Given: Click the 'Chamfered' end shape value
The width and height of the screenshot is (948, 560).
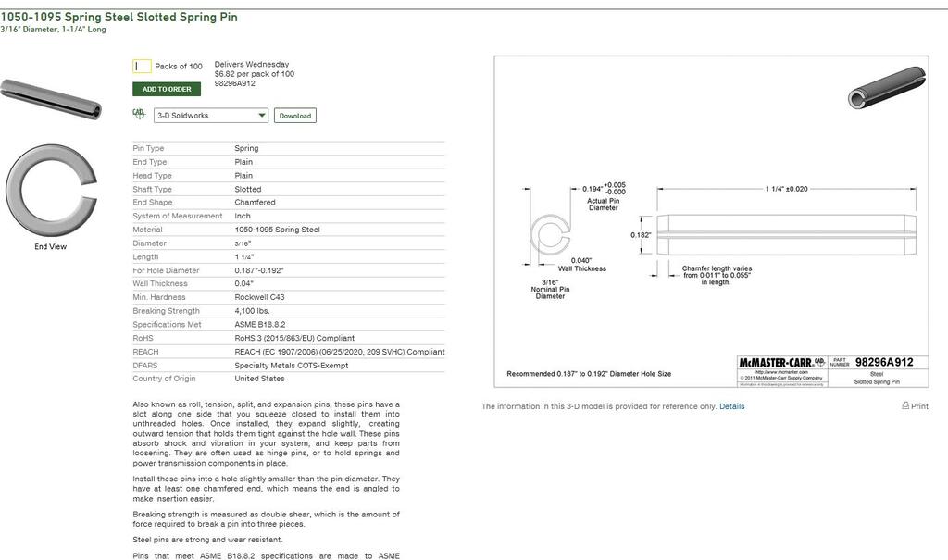Looking at the screenshot, I should [x=256, y=203].
